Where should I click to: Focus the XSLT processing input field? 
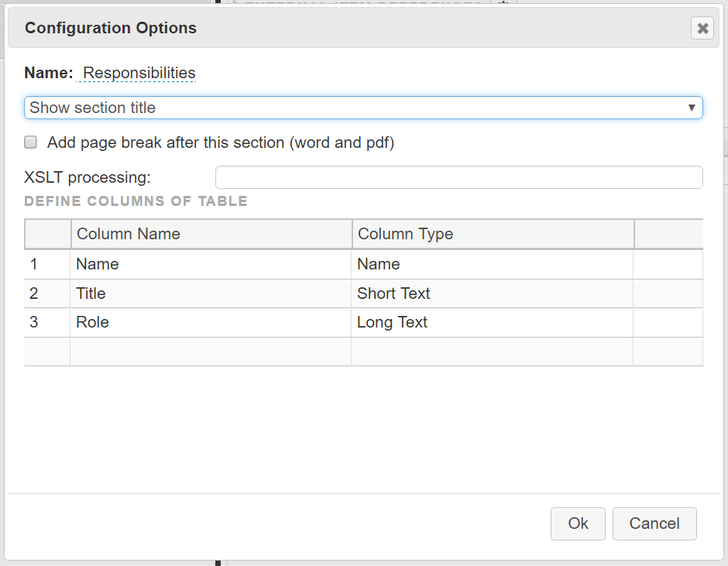click(458, 177)
